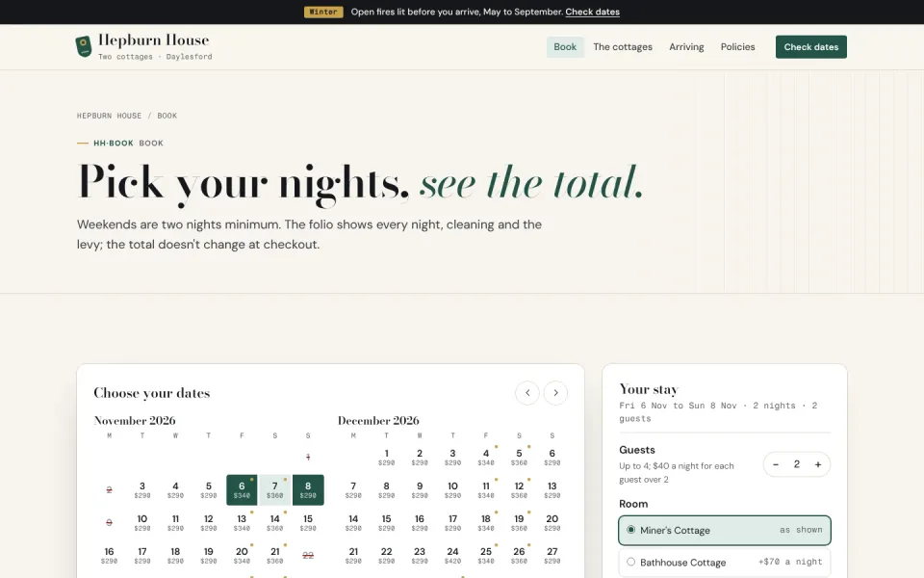
Task: Decrease guest count with minus
Action: tap(776, 464)
